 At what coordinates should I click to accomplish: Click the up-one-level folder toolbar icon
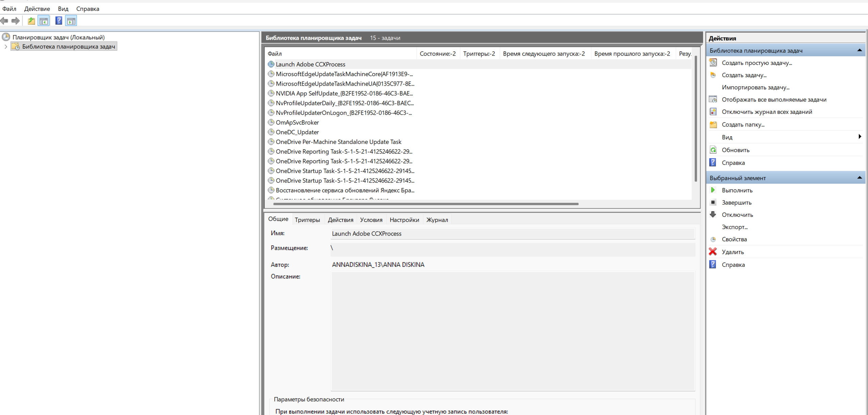[x=31, y=21]
